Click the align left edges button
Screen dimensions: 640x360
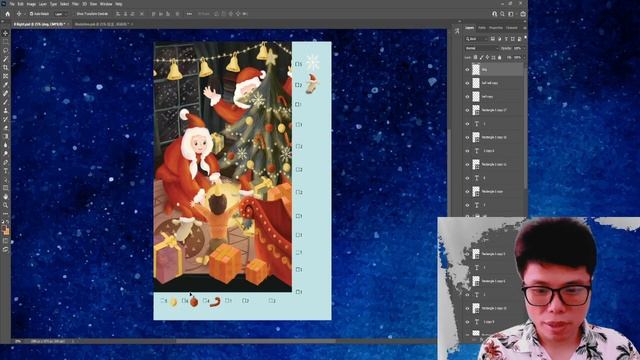tap(118, 14)
